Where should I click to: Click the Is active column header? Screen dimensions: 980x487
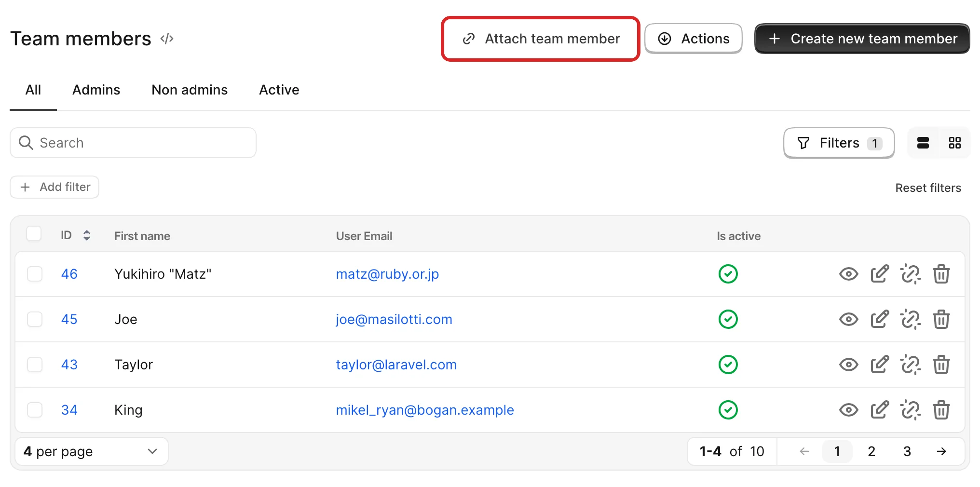[739, 236]
